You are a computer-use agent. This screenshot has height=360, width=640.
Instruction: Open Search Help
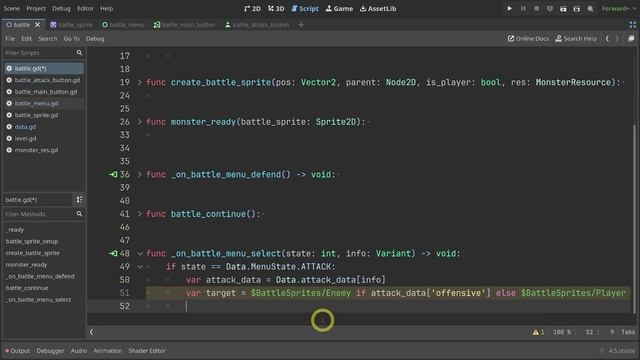[x=576, y=38]
